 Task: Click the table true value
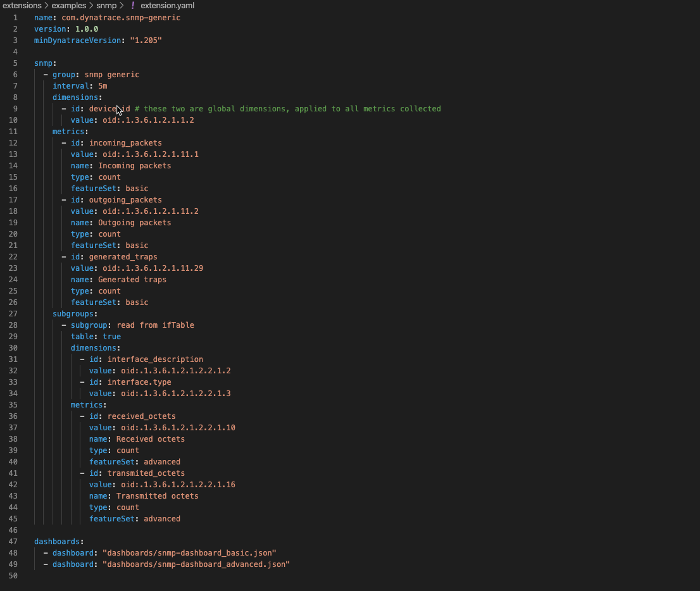click(x=111, y=337)
